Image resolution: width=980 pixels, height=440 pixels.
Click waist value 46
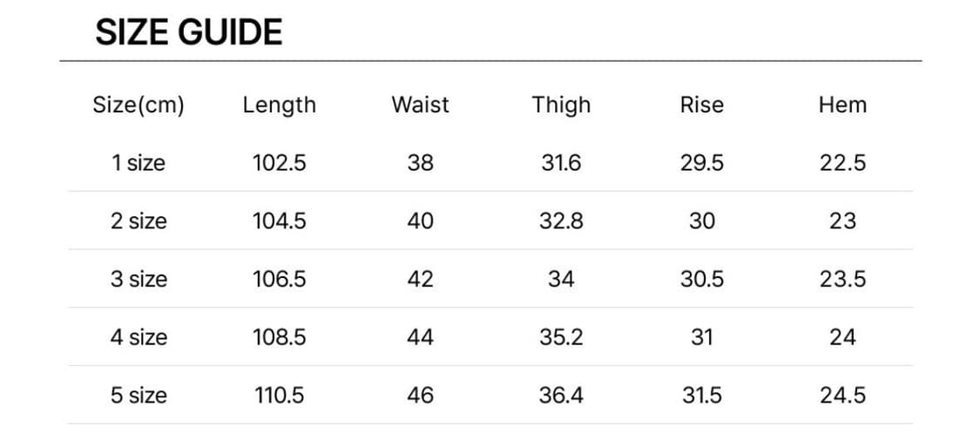(420, 396)
